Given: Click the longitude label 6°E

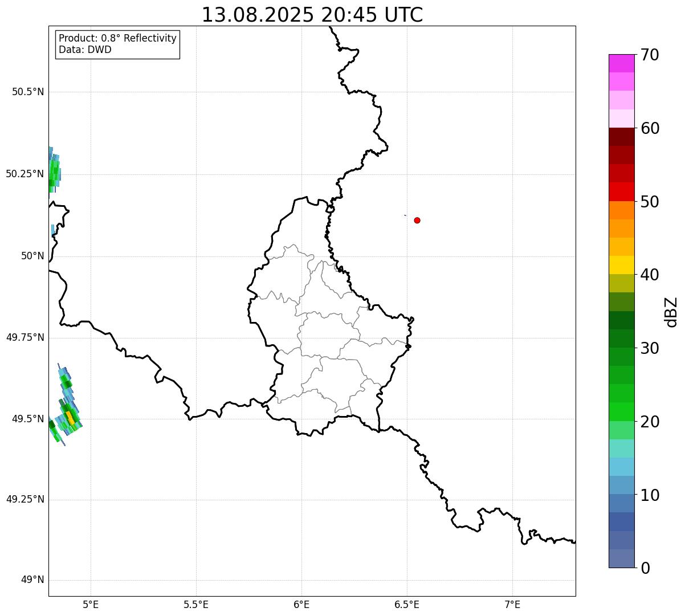Looking at the screenshot, I should pos(301,604).
